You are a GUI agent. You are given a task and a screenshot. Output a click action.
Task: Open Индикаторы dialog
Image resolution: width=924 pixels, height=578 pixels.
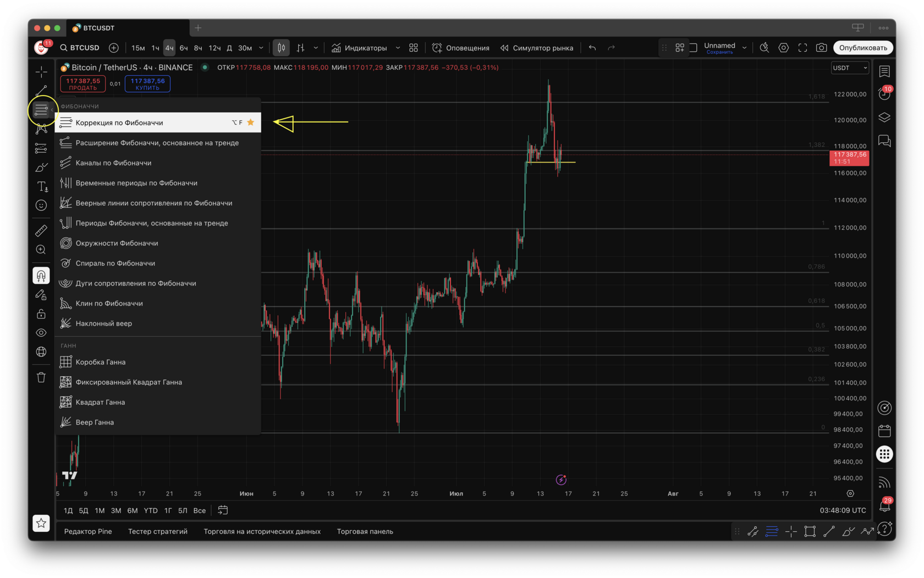[359, 48]
